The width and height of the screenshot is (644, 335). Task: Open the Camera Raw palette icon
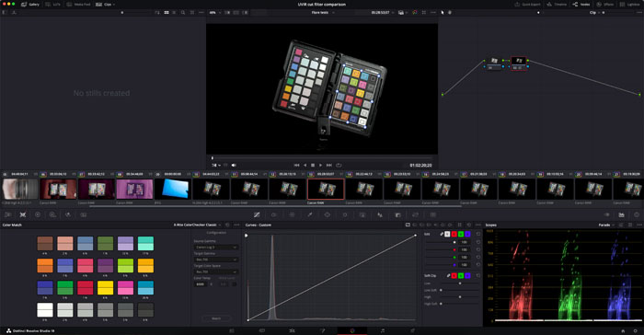tap(7, 214)
